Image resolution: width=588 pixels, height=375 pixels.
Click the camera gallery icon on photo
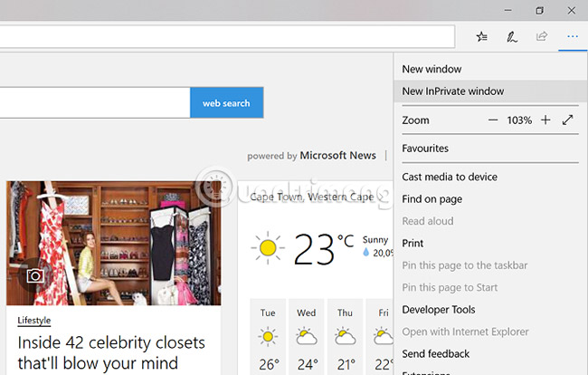[x=35, y=276]
